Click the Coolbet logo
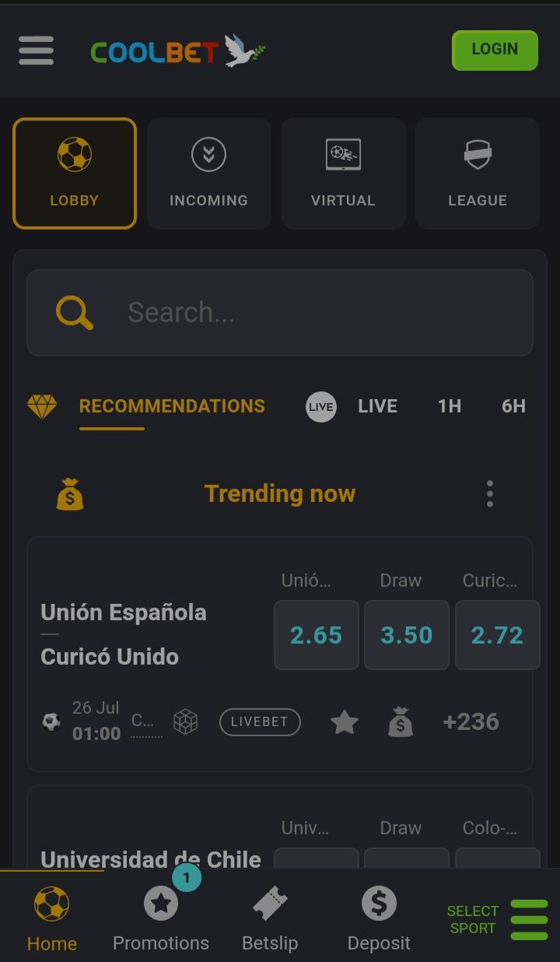 (x=177, y=51)
